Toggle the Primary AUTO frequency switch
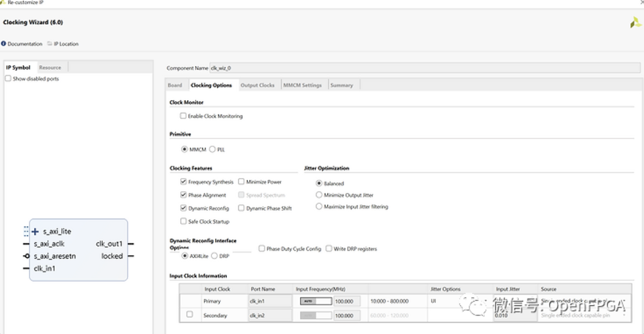 [x=316, y=301]
